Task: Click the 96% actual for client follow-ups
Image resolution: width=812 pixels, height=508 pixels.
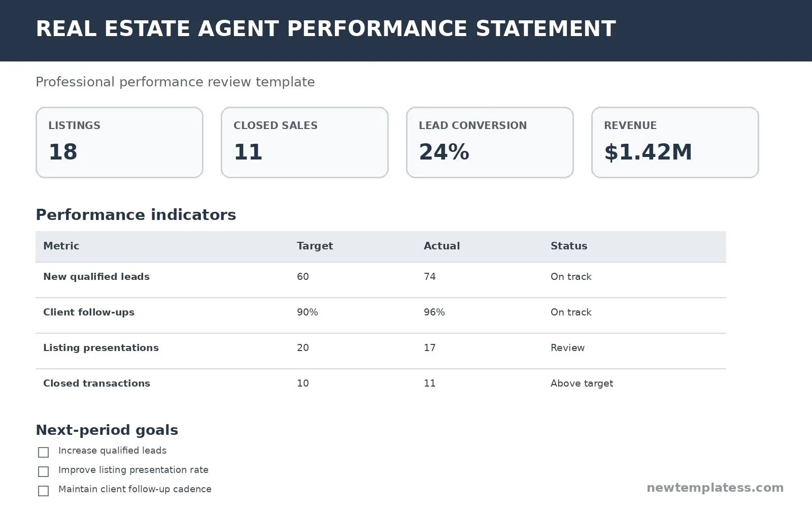Action: click(x=434, y=312)
